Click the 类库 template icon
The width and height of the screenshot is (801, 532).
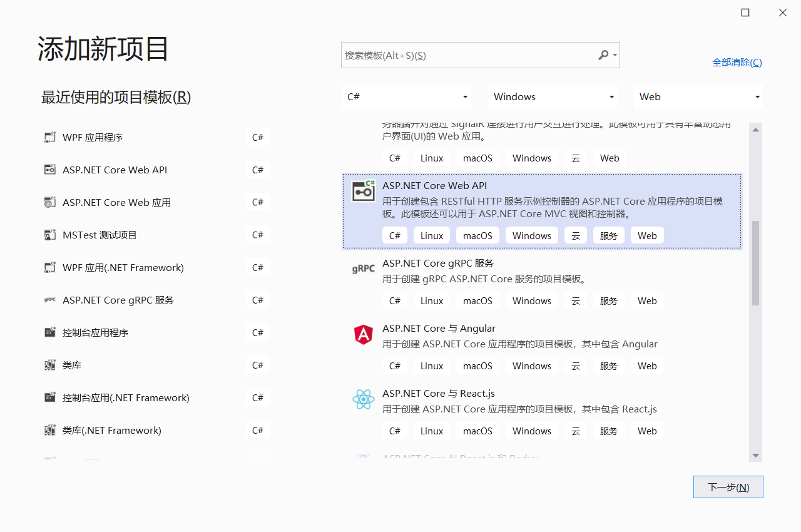coord(50,365)
